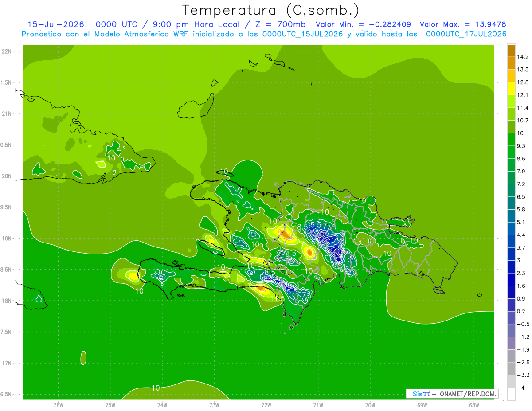Click the "0.2" colorbar label
This screenshot has width=532, height=411.
click(x=521, y=311)
